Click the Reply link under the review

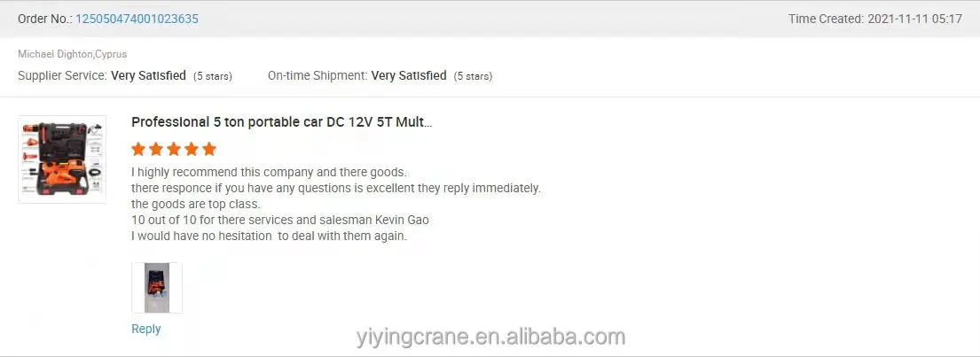pos(146,329)
